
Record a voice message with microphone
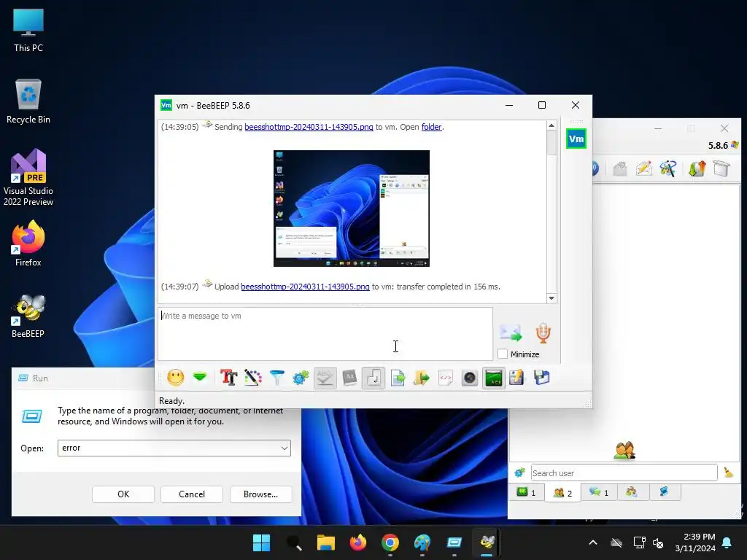coord(543,332)
